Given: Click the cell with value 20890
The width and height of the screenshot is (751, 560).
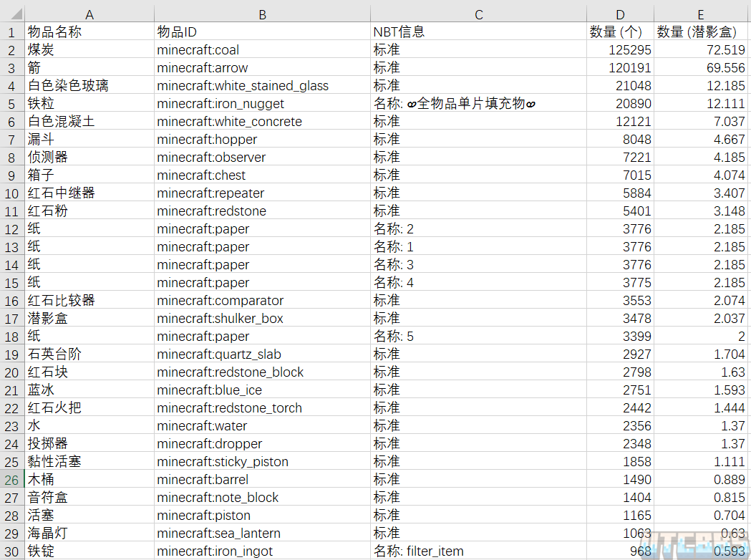Looking at the screenshot, I should tap(620, 103).
